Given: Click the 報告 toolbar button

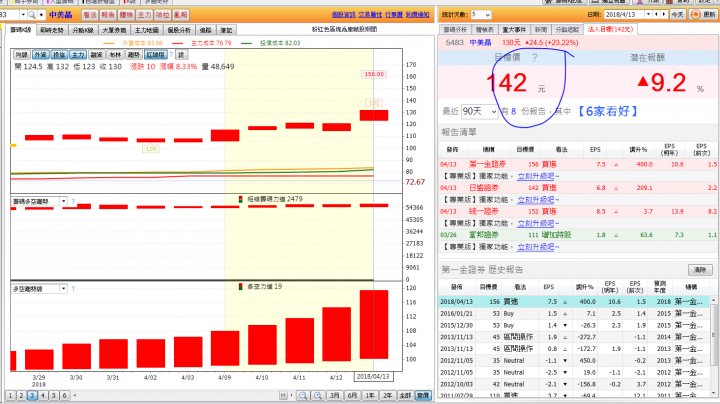Looking at the screenshot, I should click(x=108, y=15).
